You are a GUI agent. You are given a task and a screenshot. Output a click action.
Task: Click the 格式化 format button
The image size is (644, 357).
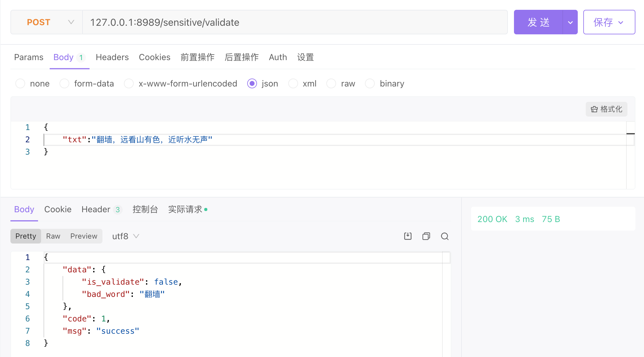(606, 109)
